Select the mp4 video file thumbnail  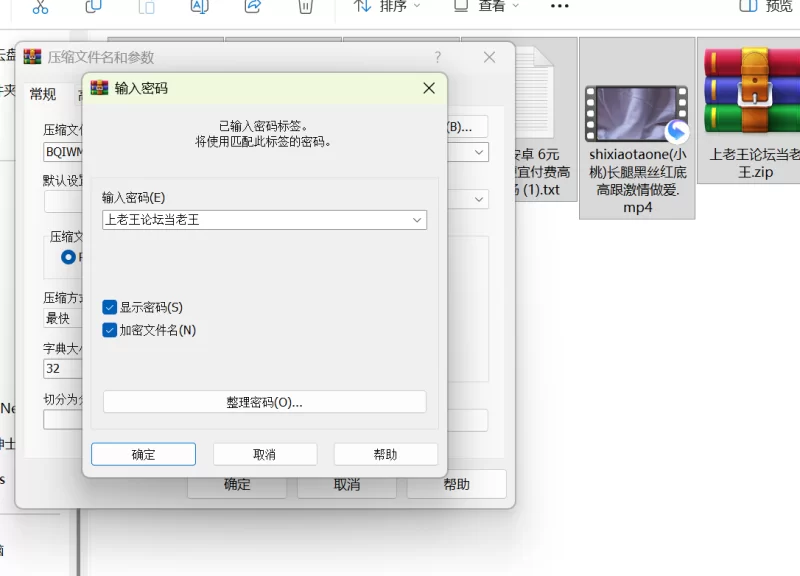[x=636, y=112]
